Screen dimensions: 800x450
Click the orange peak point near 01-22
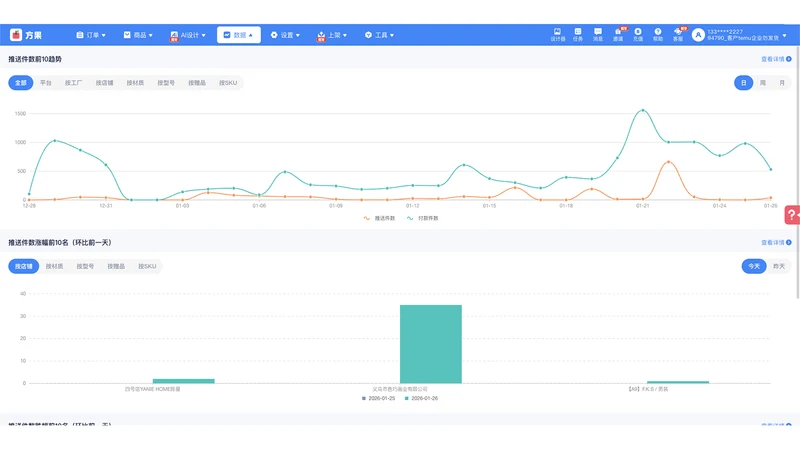point(668,162)
